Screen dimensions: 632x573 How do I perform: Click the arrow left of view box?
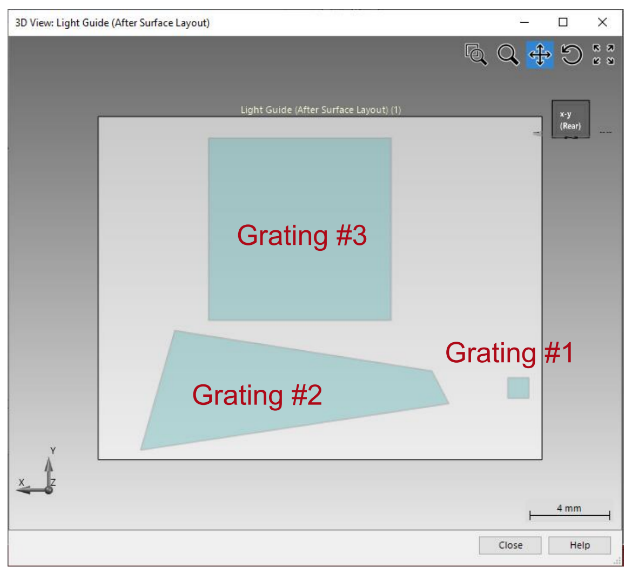[x=538, y=133]
